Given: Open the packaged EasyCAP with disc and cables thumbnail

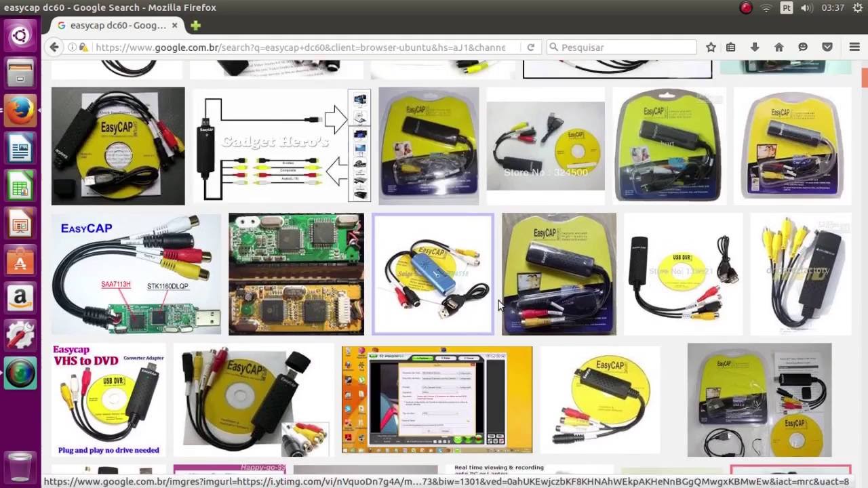Looking at the screenshot, I should 759,399.
